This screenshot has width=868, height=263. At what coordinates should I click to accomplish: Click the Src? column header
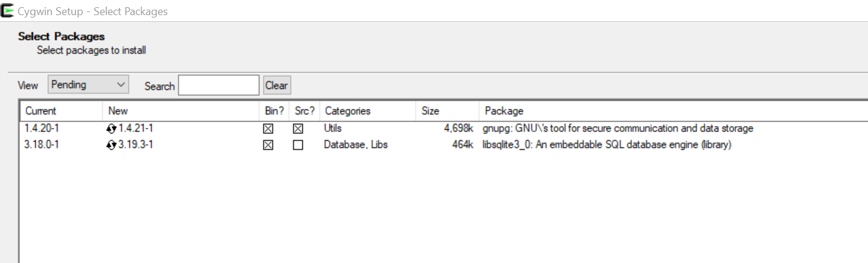click(x=305, y=111)
